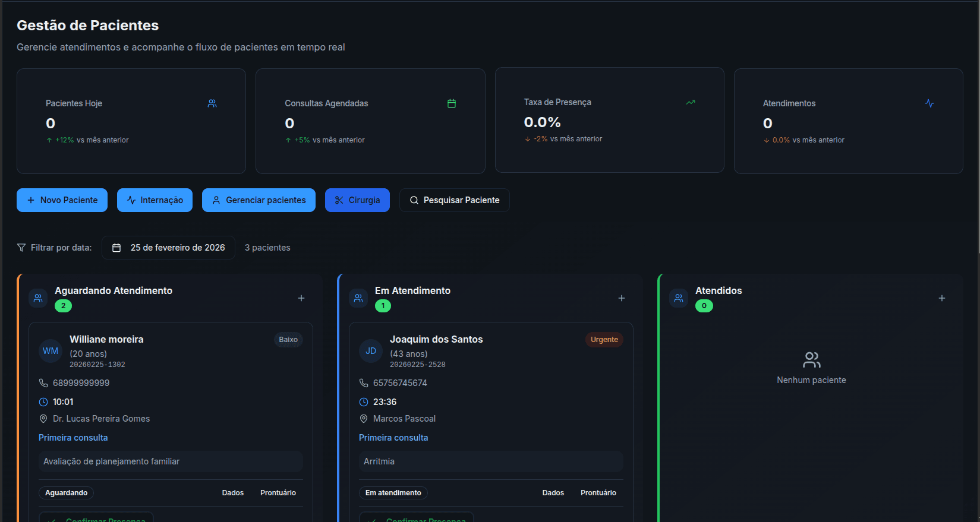Click the clock icon beside 10:01

pos(43,402)
